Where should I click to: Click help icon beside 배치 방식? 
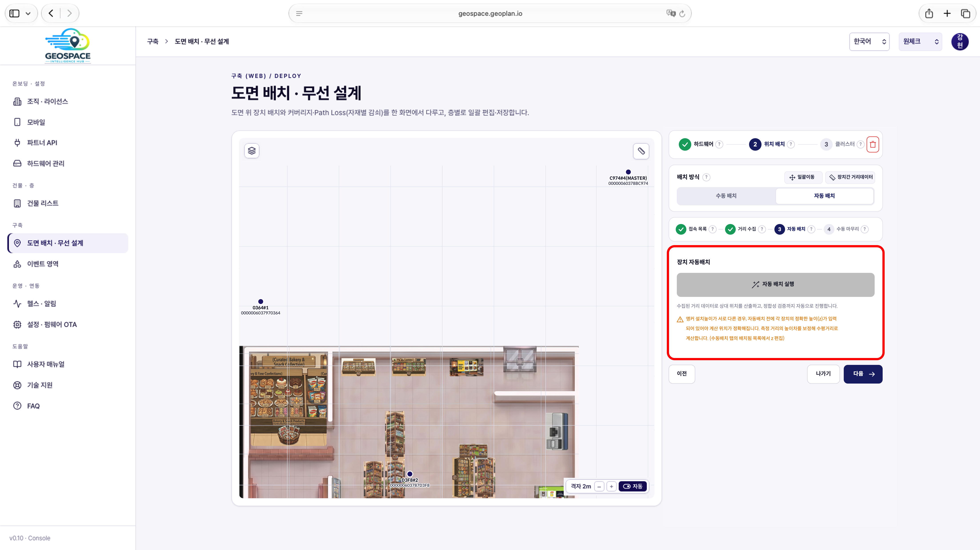(706, 177)
